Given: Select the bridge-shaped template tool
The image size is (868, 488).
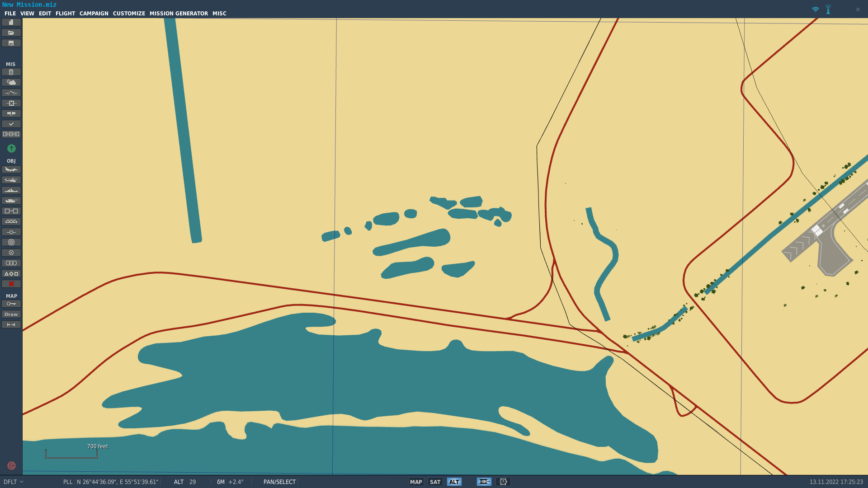Looking at the screenshot, I should tap(11, 221).
